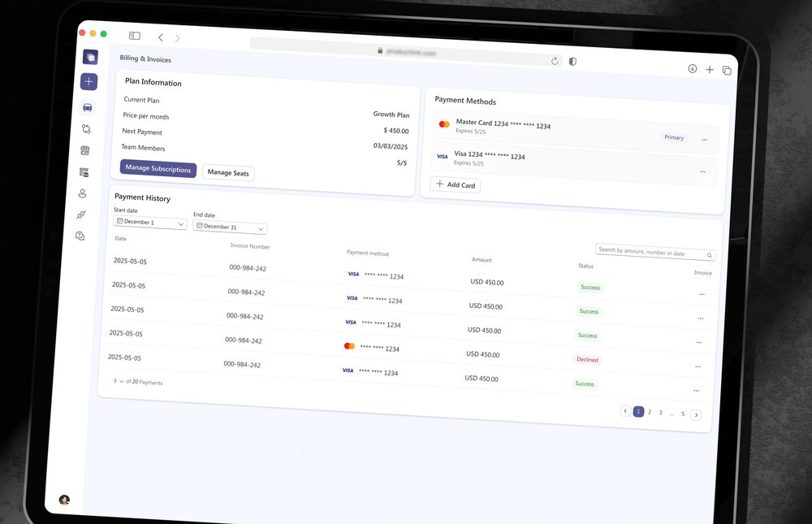Select page 5 in pagination

(683, 414)
